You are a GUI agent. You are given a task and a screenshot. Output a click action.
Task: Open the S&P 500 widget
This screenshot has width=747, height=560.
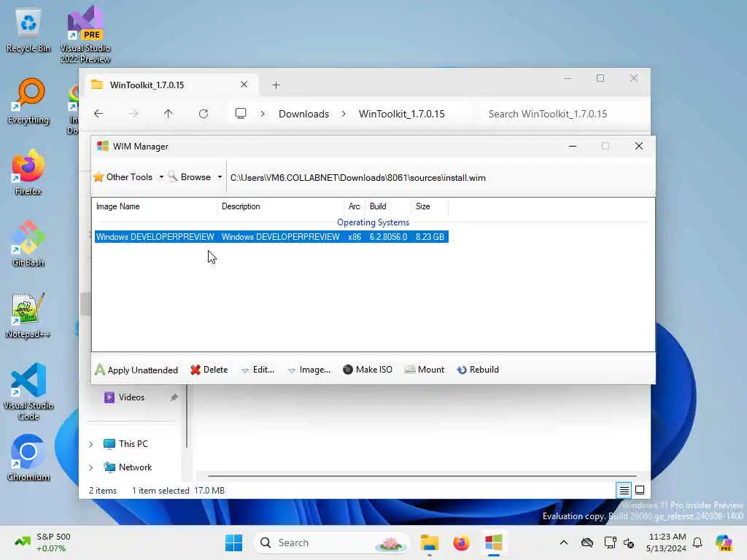coord(42,542)
